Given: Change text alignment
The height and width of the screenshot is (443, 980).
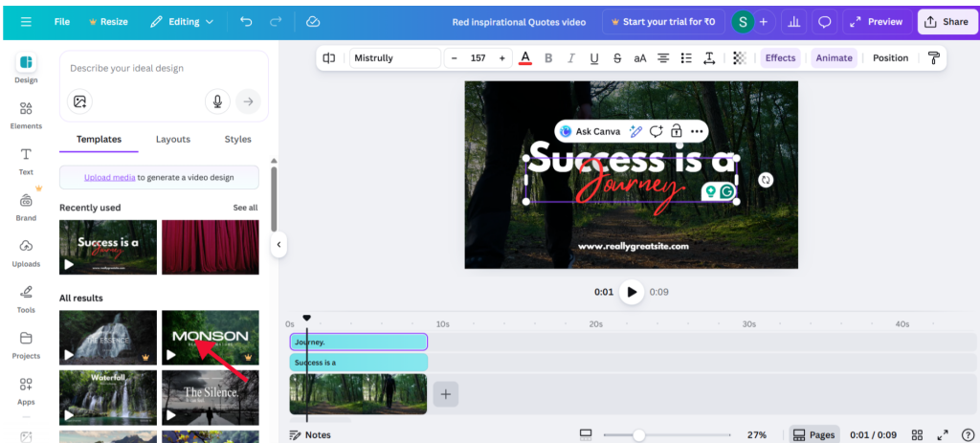Looking at the screenshot, I should tap(663, 58).
